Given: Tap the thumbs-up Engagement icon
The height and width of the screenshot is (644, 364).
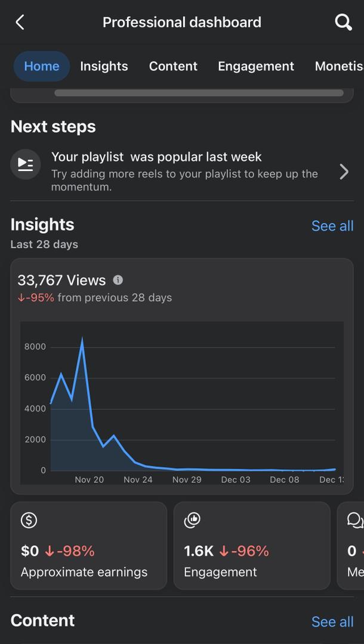Looking at the screenshot, I should coord(192,520).
